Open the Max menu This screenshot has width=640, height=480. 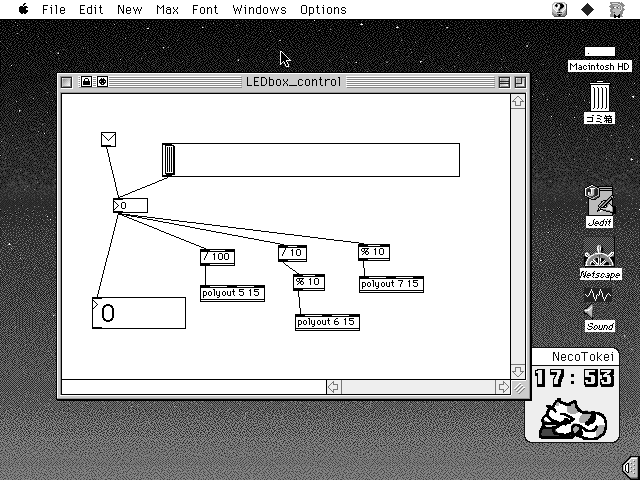coord(167,9)
